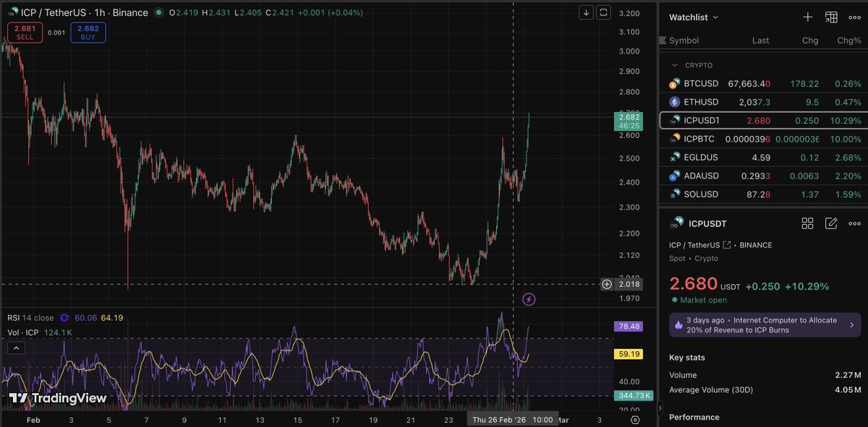Screen dimensions: 868x427
Task: Click the ICPBTC pair logo in watchlist
Action: [x=675, y=138]
